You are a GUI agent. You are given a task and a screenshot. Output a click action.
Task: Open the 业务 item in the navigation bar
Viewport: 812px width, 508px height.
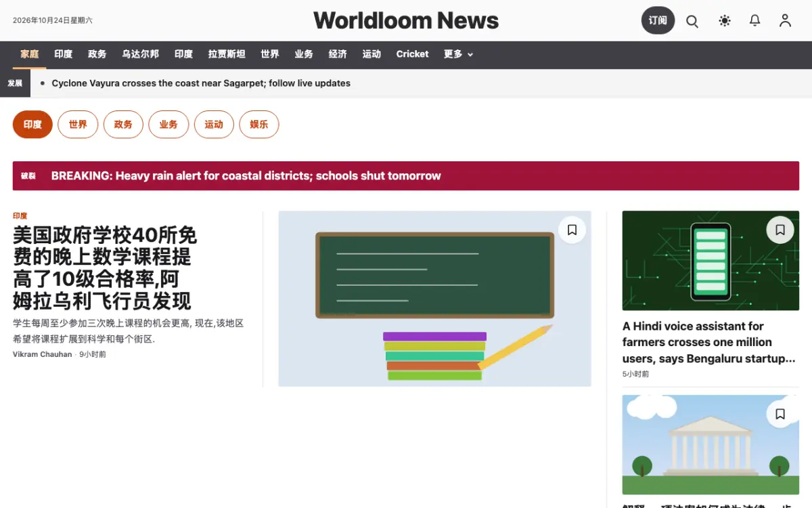click(x=304, y=54)
